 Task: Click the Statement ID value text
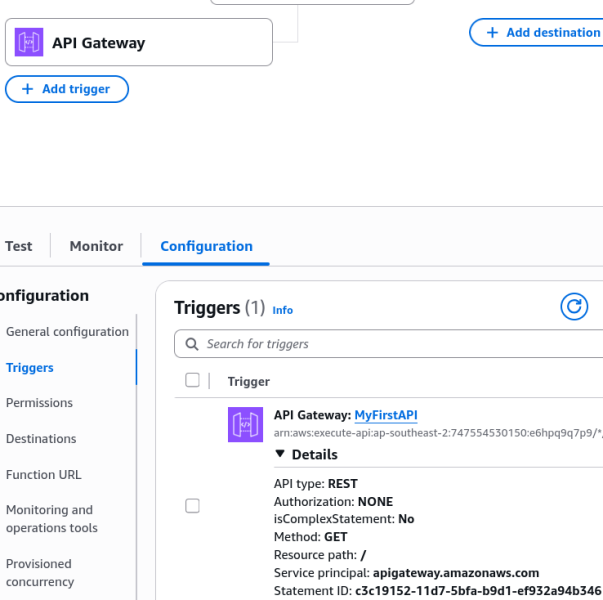click(x=478, y=590)
